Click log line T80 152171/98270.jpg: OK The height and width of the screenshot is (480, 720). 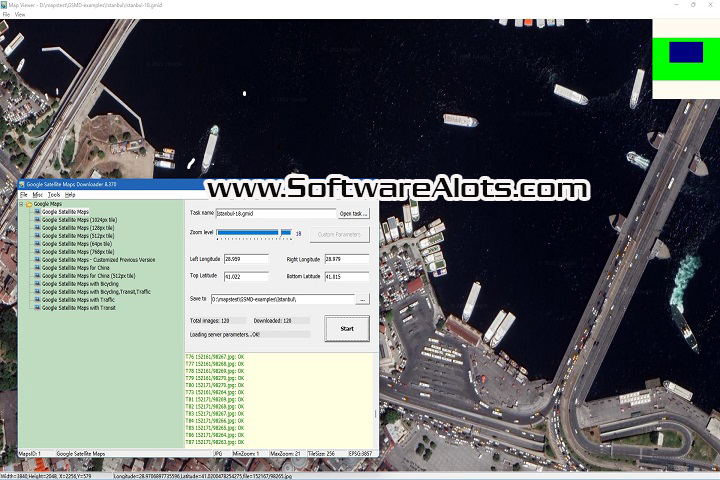[x=214, y=385]
